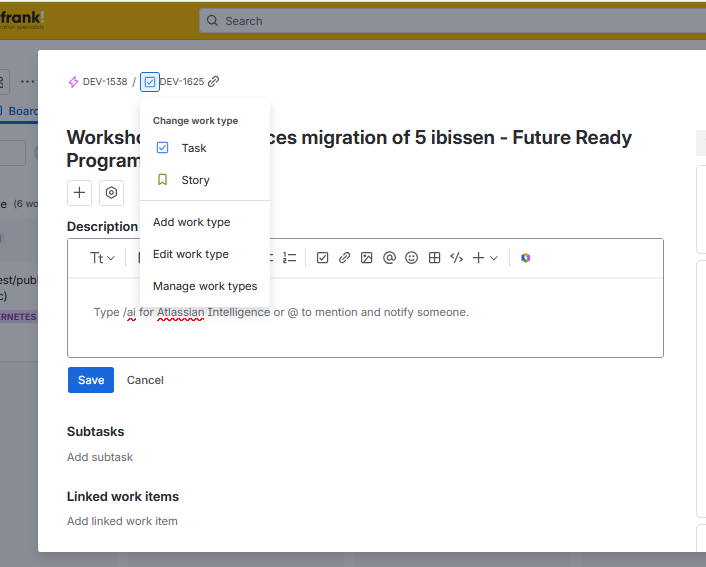
Task: Click the work type icon next to DEV-1625
Action: point(150,82)
